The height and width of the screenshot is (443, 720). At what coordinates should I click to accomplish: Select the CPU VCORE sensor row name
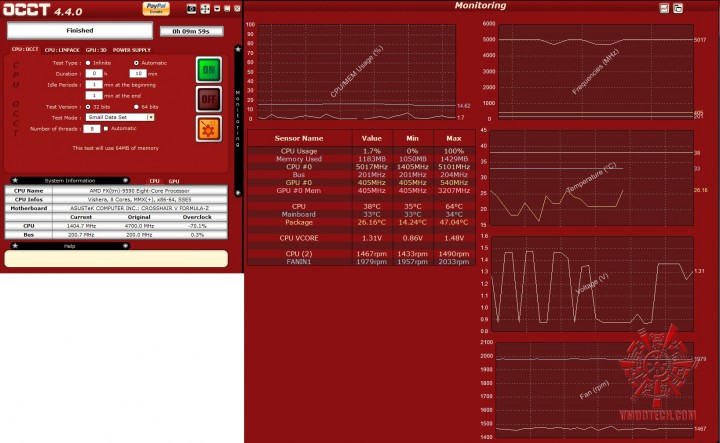[299, 238]
